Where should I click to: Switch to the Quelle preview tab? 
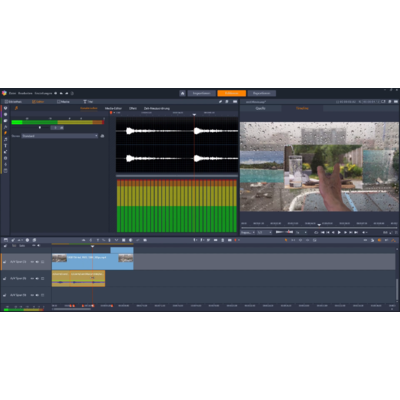(260, 108)
